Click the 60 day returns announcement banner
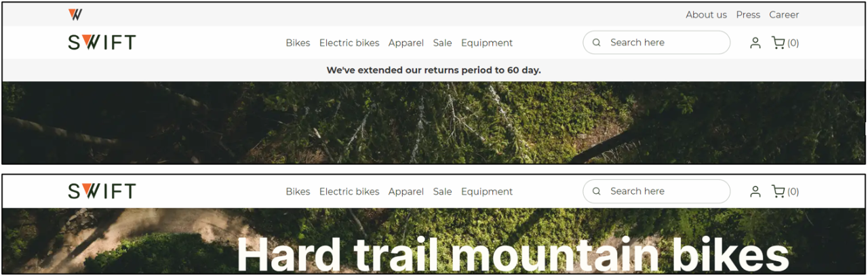868x276 pixels. pos(434,70)
